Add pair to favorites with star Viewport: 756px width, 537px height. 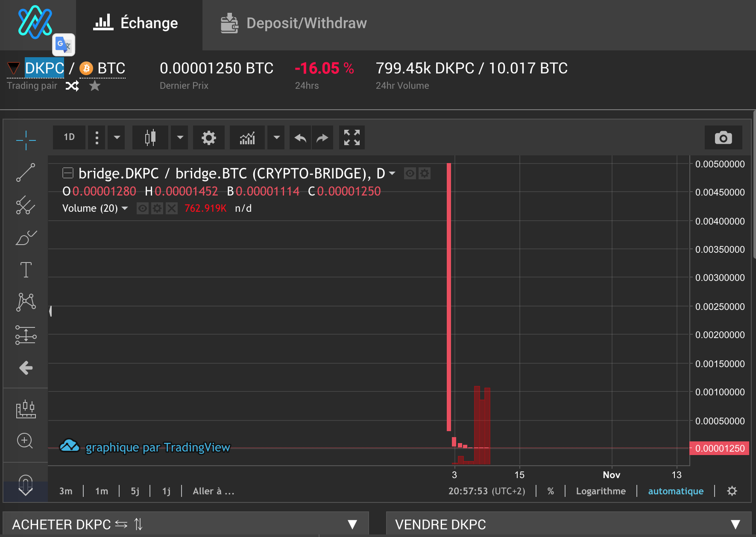pyautogui.click(x=95, y=86)
